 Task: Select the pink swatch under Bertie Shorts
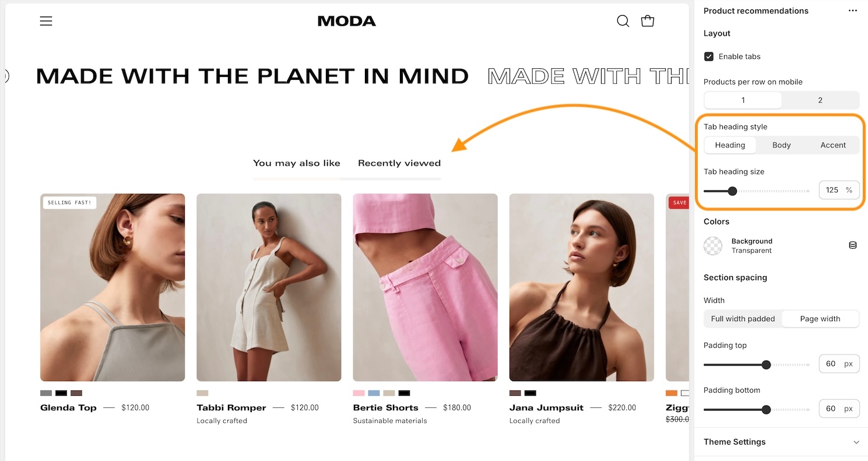359,393
